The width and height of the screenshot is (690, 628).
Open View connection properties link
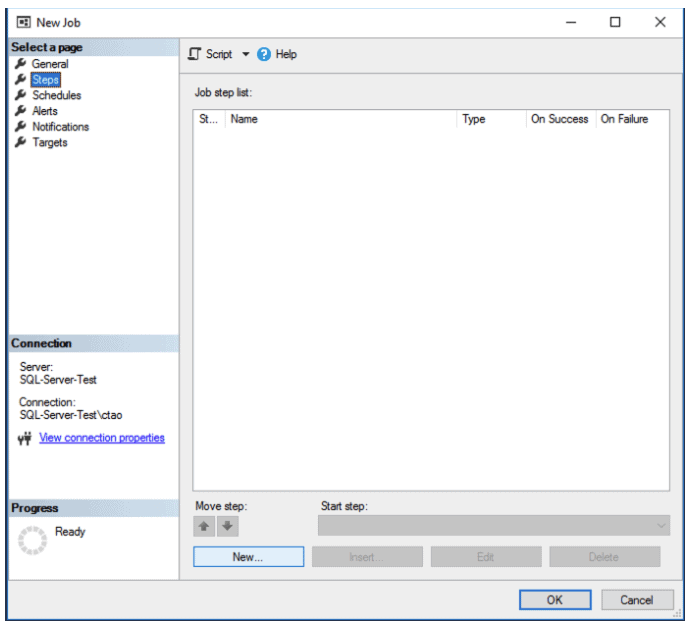102,438
